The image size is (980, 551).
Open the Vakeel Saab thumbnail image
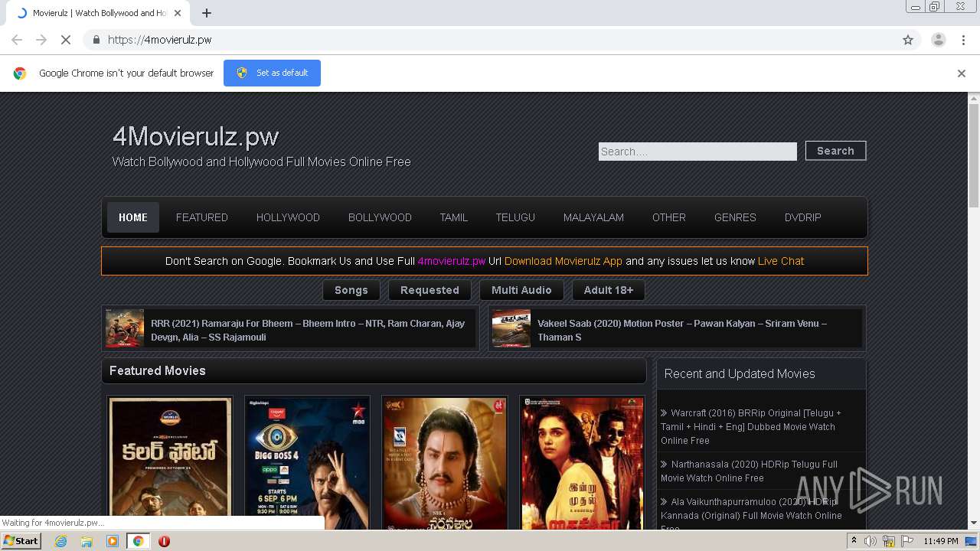point(511,328)
